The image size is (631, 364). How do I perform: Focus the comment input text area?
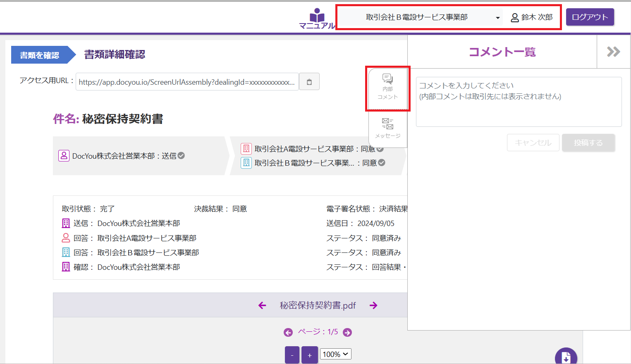coord(519,102)
